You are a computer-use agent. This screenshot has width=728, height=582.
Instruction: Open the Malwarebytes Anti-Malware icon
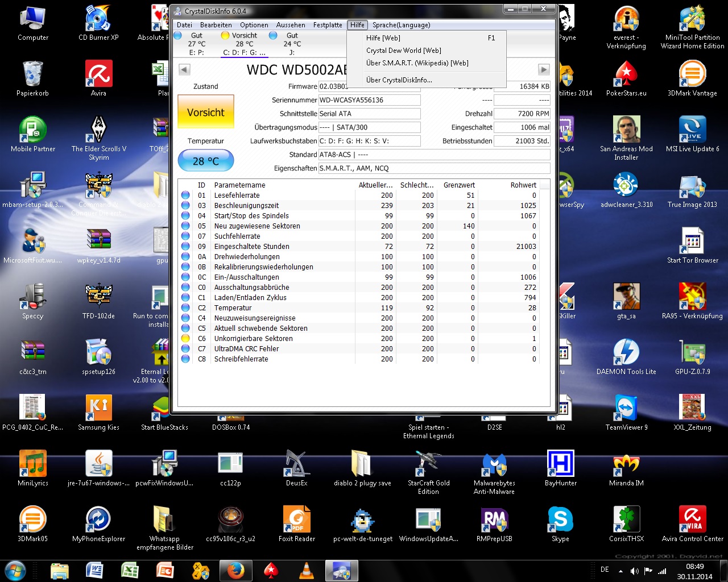click(494, 472)
